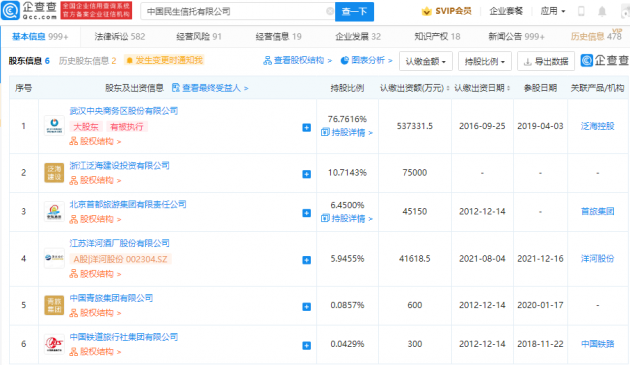Switch to 法律诉讼 582 tab
This screenshot has width=630, height=365.
[x=120, y=37]
